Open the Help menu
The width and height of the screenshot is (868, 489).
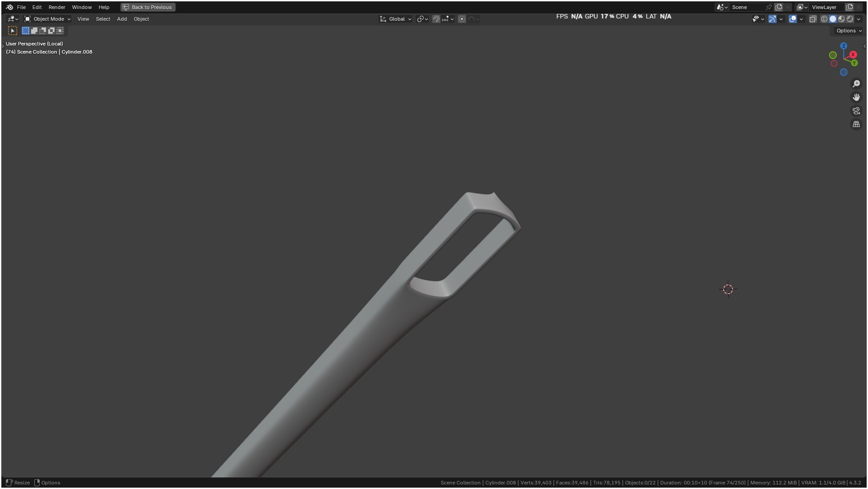pos(104,7)
